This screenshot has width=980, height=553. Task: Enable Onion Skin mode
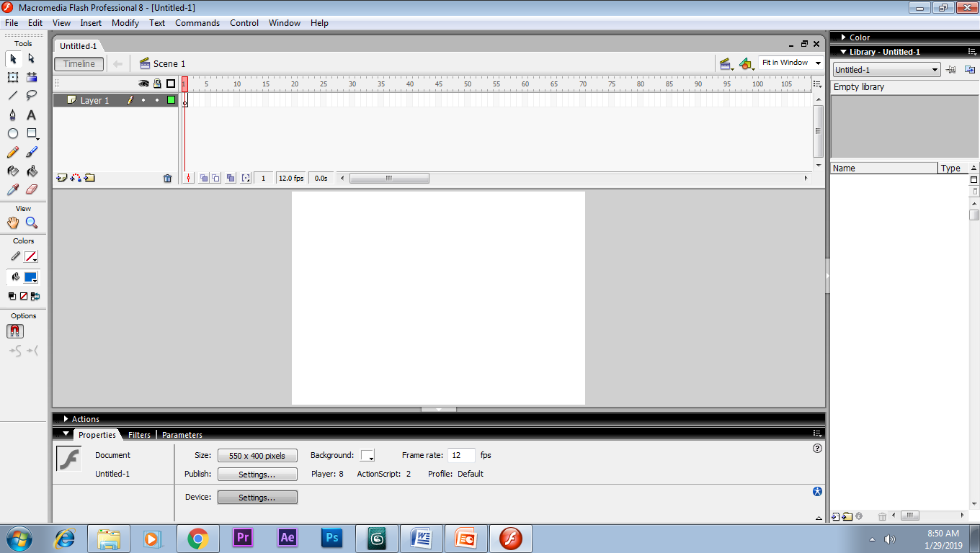coord(204,178)
